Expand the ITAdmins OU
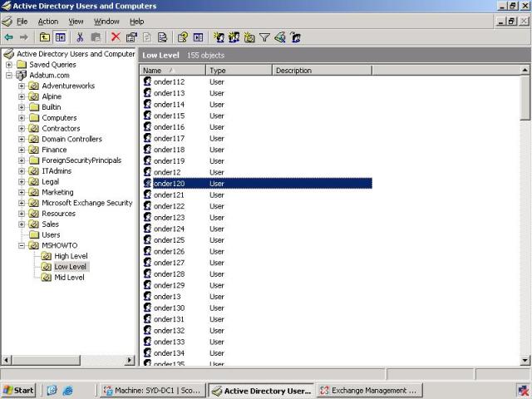The width and height of the screenshot is (532, 399). point(22,171)
